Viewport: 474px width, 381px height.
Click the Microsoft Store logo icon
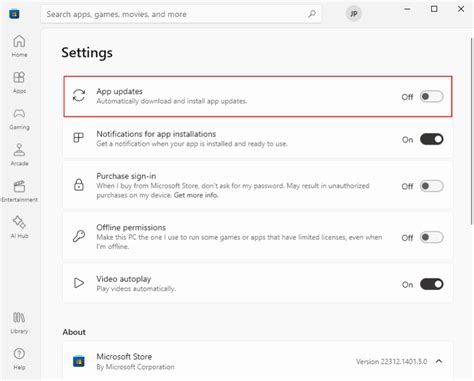(14, 14)
